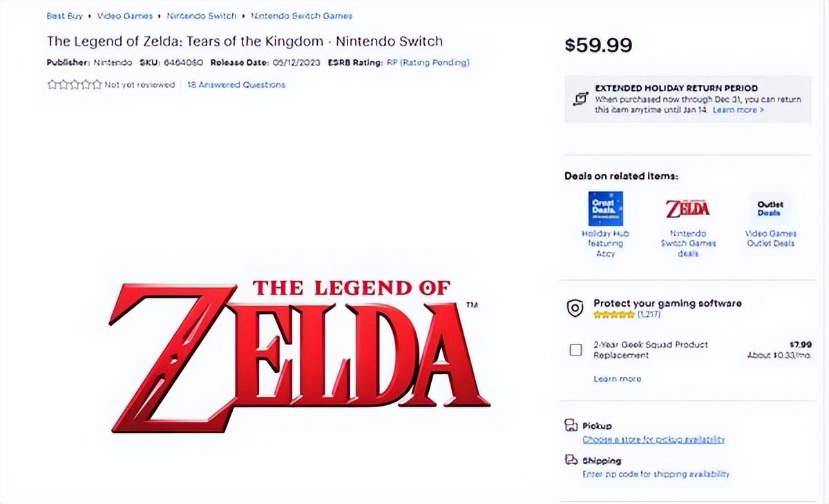Click RP (Rating Pending) ESRB link

[428, 63]
